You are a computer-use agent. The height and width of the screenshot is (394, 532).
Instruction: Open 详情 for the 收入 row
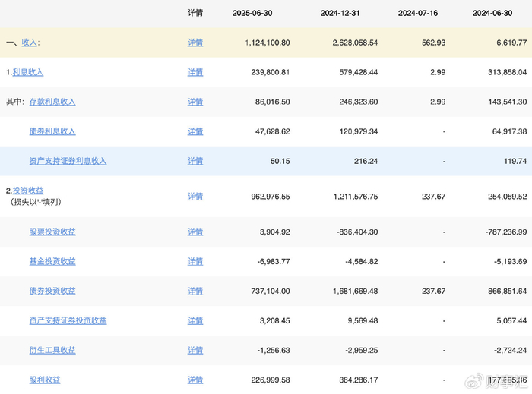coord(195,43)
